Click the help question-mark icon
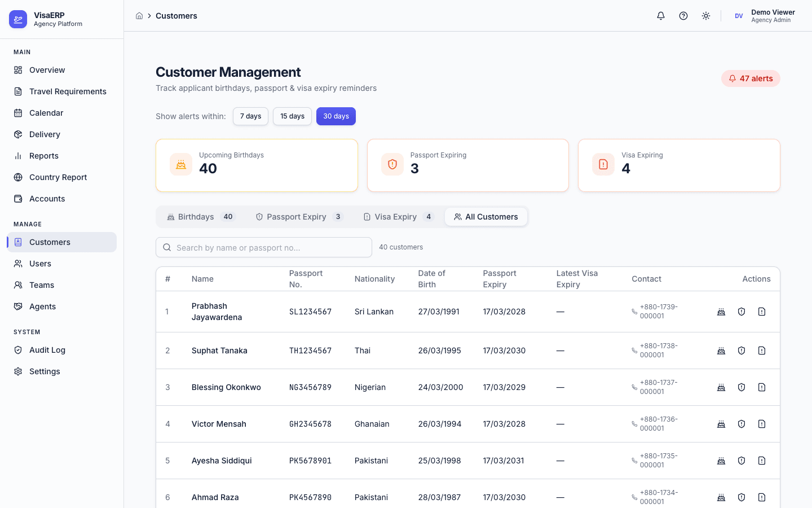 click(x=683, y=16)
